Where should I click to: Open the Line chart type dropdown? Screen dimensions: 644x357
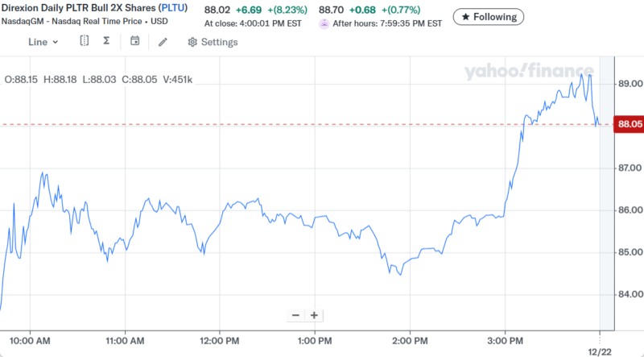[43, 42]
